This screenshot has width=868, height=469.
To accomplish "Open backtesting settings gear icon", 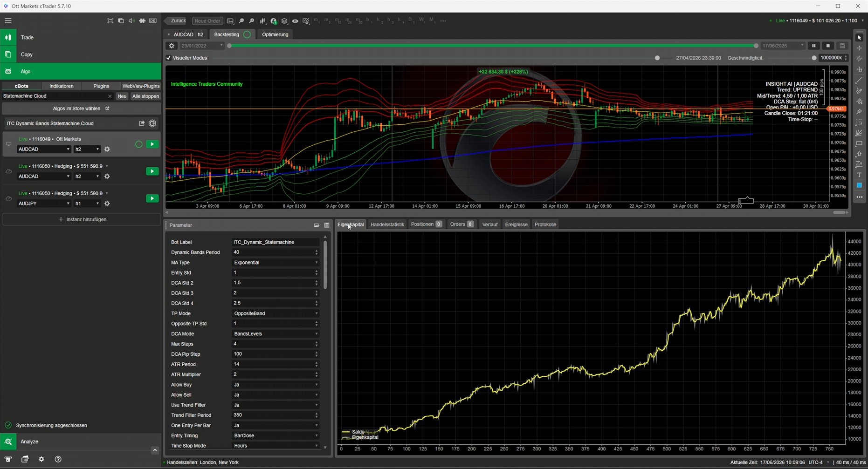I will pos(172,46).
